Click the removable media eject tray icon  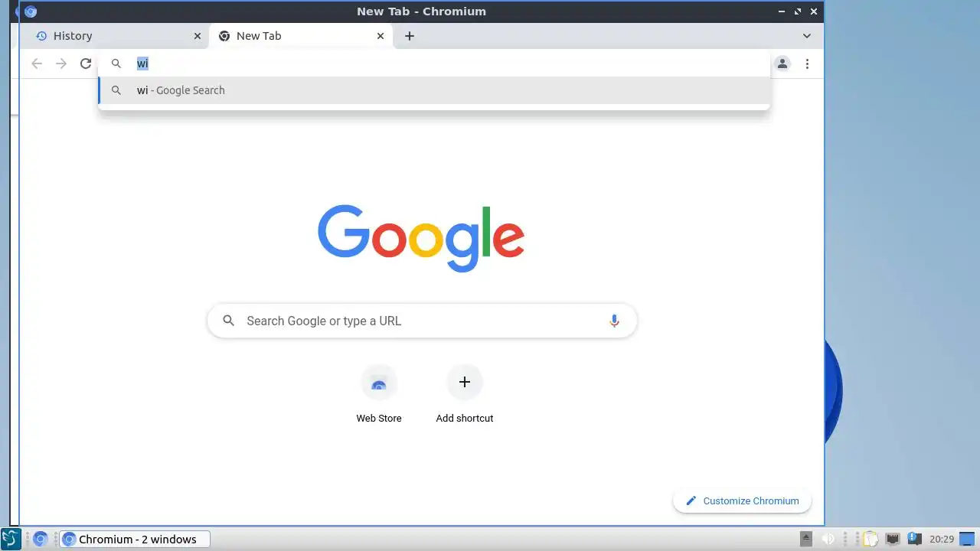pos(806,539)
